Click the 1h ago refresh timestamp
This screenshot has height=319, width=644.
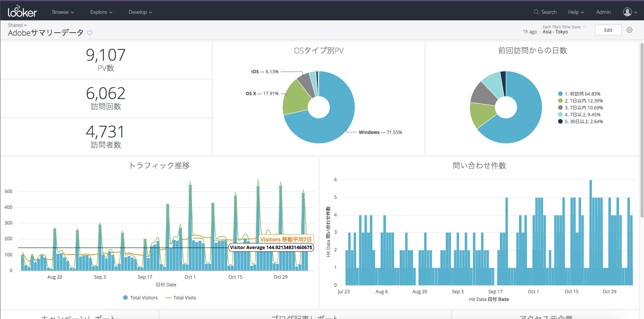(x=530, y=32)
